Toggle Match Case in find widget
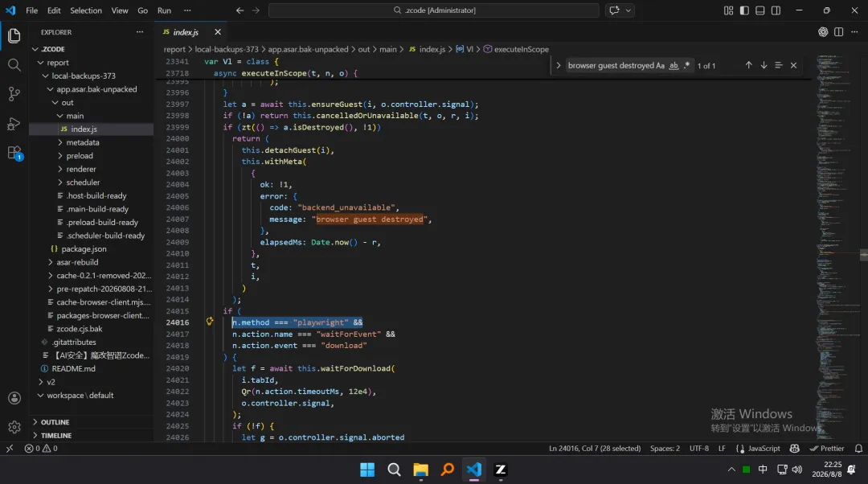868x484 pixels. (660, 65)
